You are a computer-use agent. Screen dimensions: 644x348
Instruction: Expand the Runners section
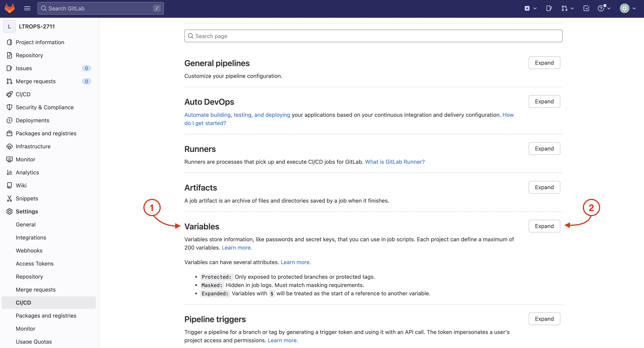[544, 149]
